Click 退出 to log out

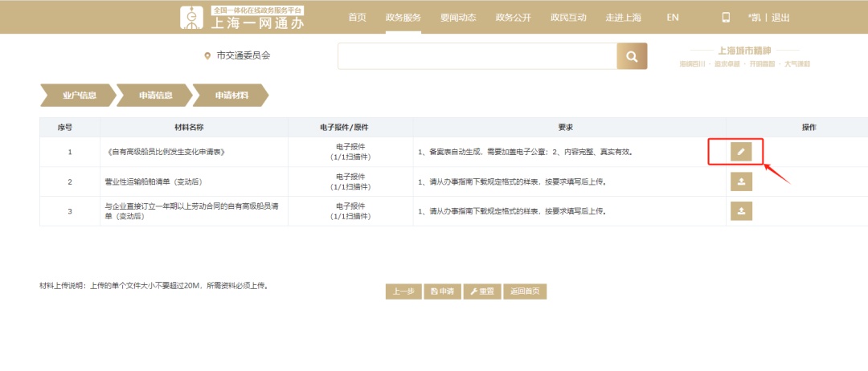[780, 18]
